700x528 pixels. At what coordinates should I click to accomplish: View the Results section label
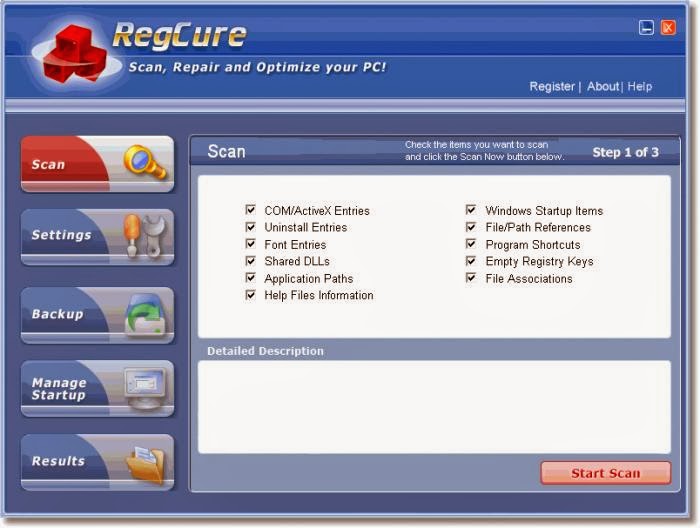pyautogui.click(x=58, y=461)
